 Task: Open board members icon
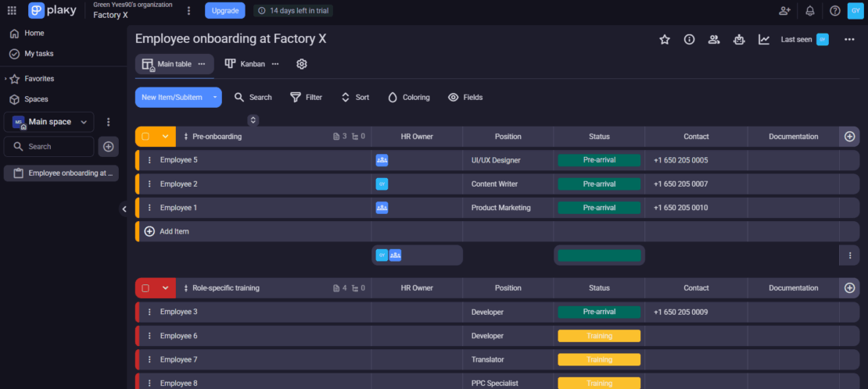[713, 39]
